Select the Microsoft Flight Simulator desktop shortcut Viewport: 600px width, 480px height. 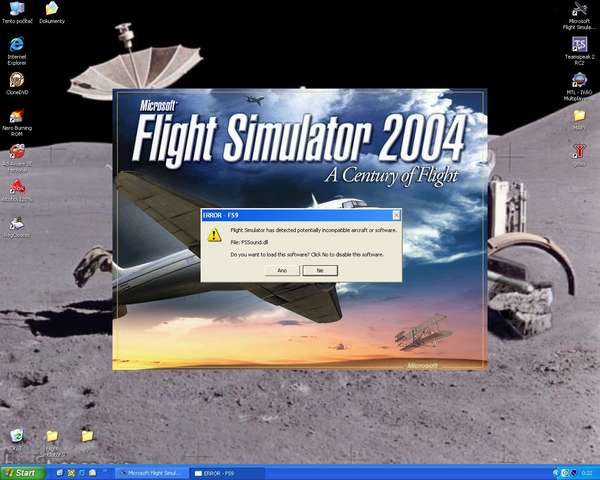[579, 16]
